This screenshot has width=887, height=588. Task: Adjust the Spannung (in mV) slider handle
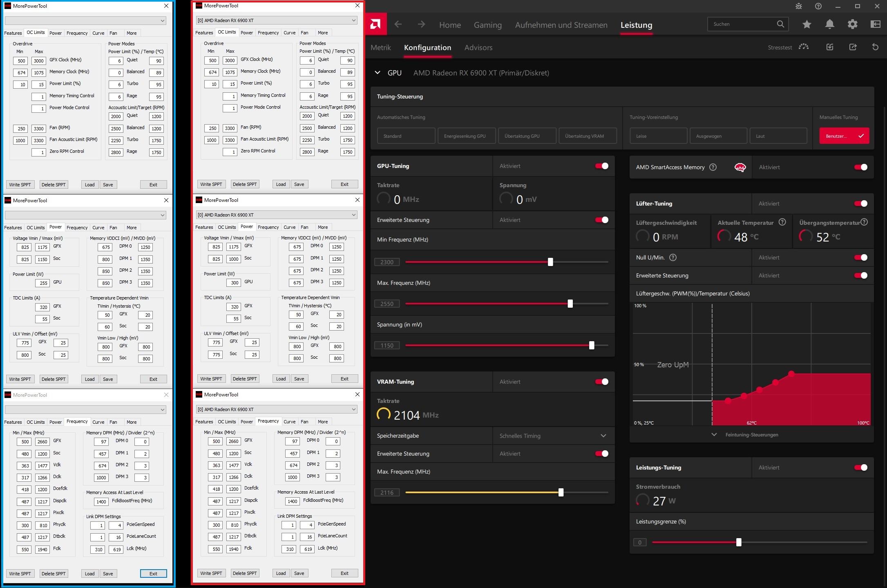[592, 345]
